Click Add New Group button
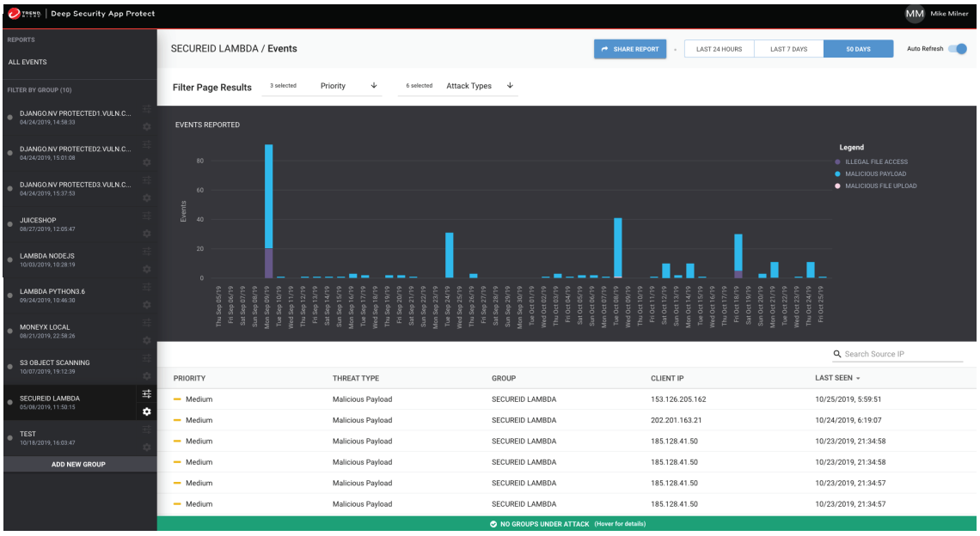 [79, 464]
